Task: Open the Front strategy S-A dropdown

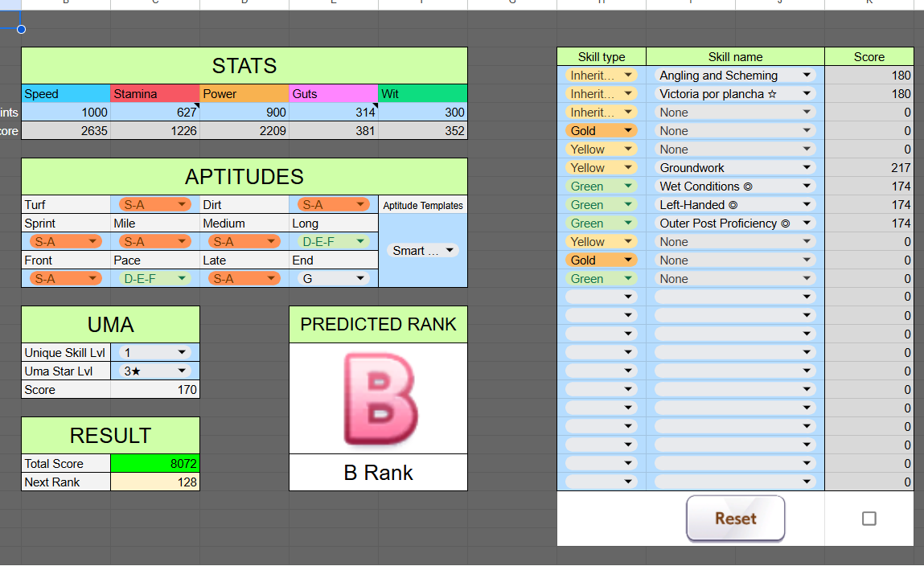Action: click(66, 279)
